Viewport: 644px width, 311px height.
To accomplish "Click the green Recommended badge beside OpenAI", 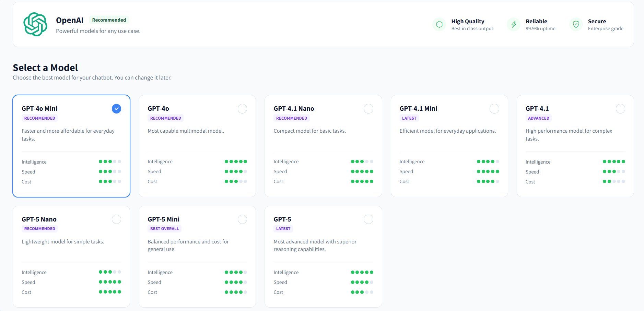I will (109, 20).
